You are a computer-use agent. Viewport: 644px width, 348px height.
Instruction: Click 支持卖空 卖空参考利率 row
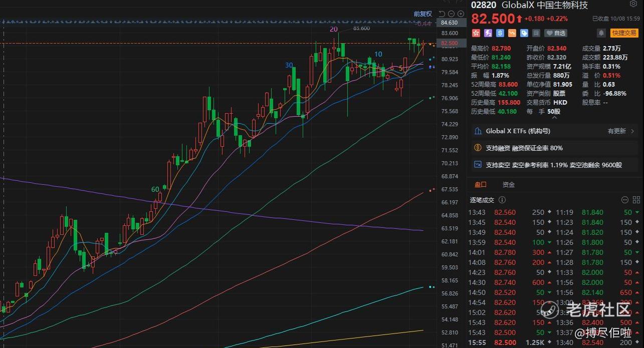[554, 165]
